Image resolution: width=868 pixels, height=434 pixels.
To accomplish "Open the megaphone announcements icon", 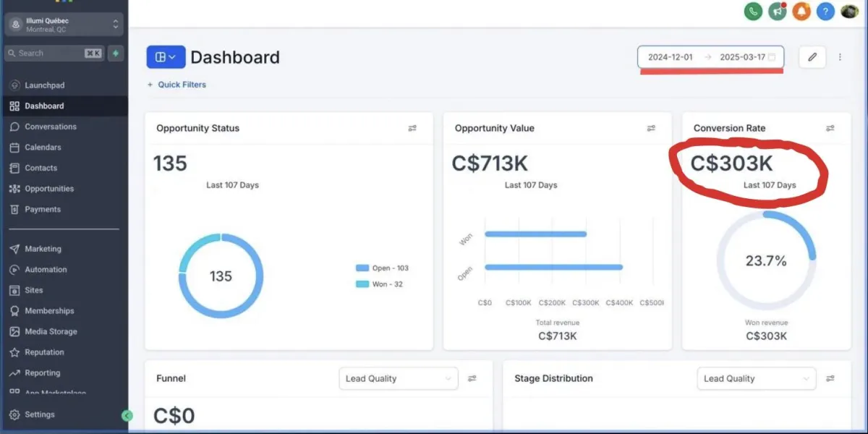I will coord(778,12).
